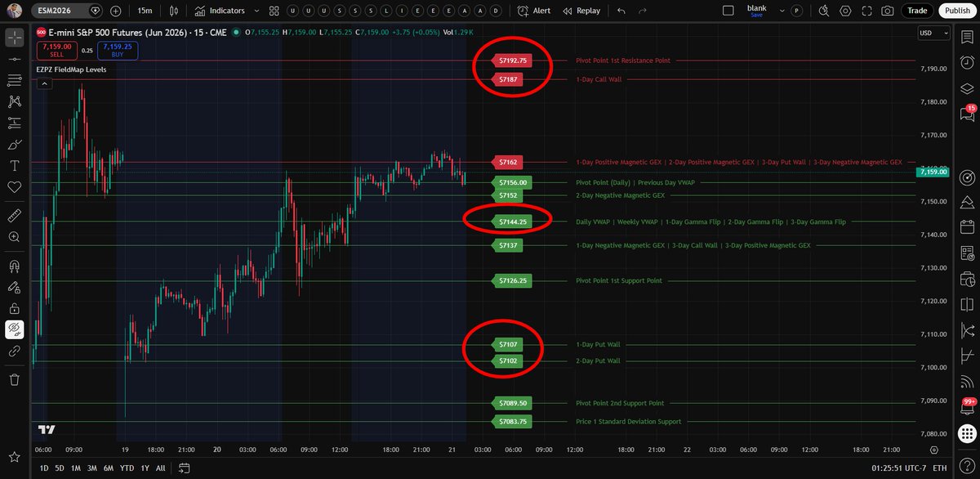The width and height of the screenshot is (980, 479).
Task: Toggle lock all drawings
Action: 14,308
